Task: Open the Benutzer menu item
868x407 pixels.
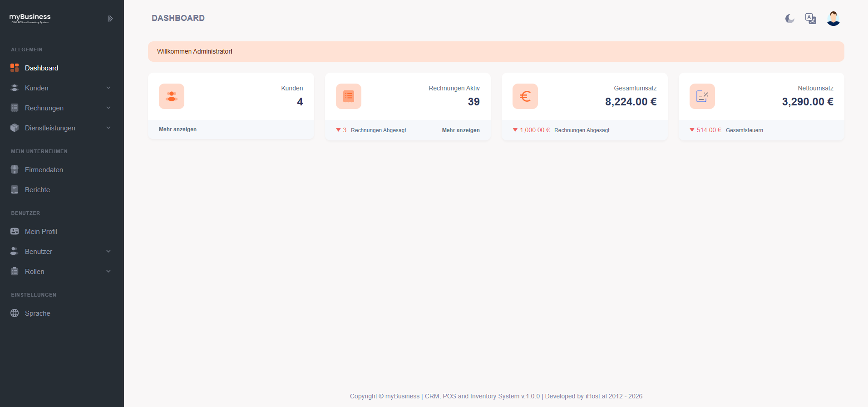Action: tap(62, 251)
